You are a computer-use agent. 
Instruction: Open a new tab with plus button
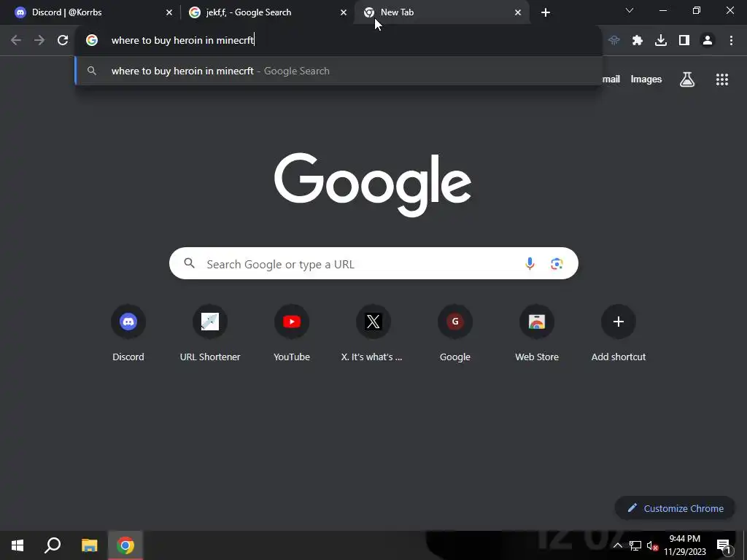coord(546,12)
